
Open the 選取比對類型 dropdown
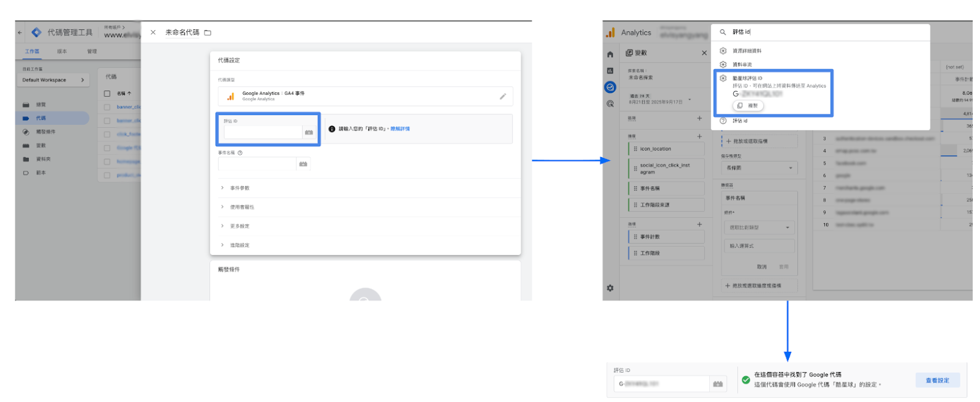click(759, 228)
